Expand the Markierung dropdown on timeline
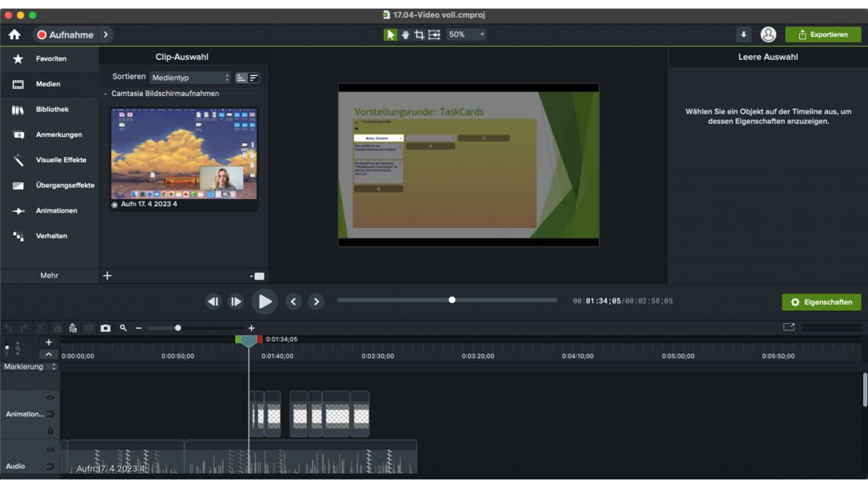The height and width of the screenshot is (488, 868). pyautogui.click(x=30, y=367)
